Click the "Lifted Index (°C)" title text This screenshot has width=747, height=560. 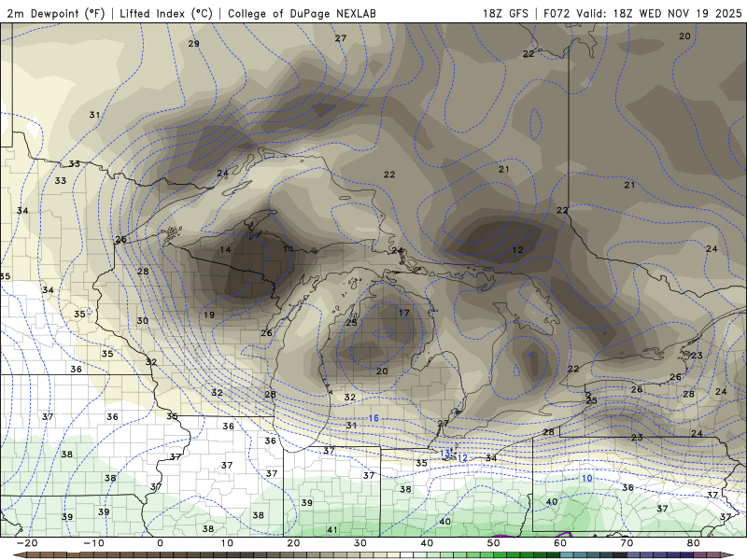(166, 13)
